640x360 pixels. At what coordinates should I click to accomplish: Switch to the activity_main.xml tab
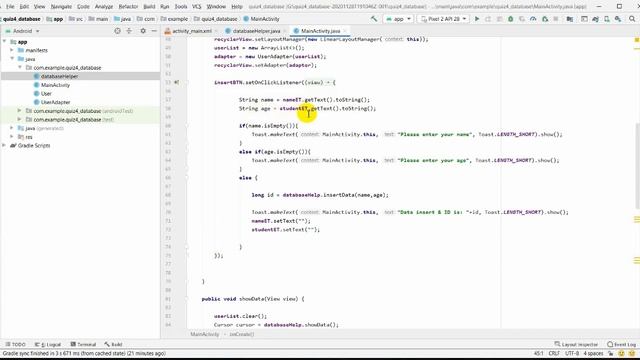[x=192, y=31]
